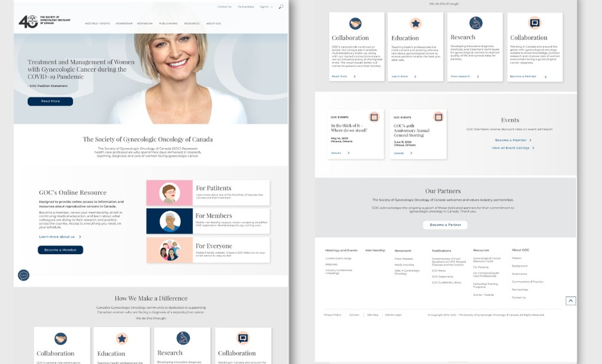Click Contact Us in the top header
602x364 pixels.
tap(224, 7)
